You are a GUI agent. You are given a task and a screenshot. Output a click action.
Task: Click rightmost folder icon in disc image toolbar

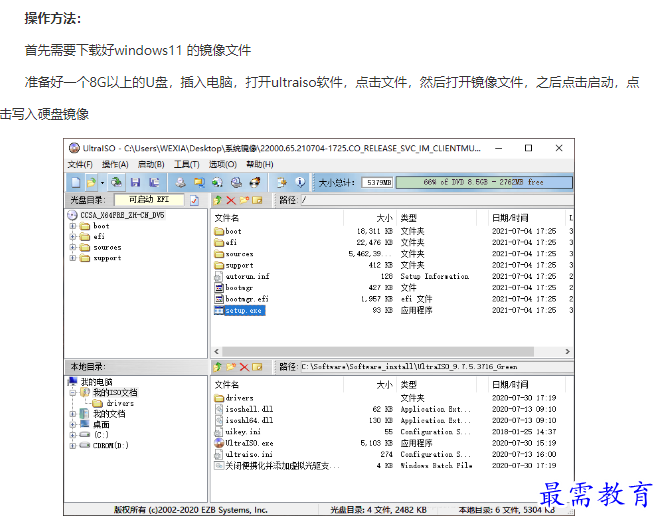[x=258, y=200]
